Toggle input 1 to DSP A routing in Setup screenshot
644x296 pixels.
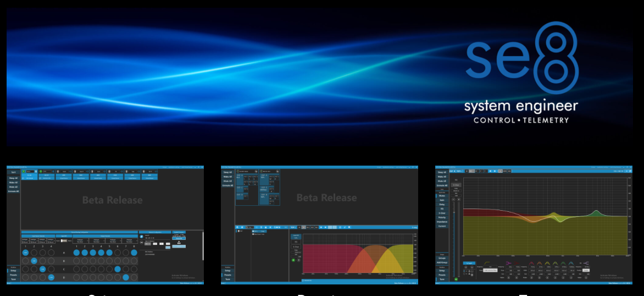pos(25,253)
